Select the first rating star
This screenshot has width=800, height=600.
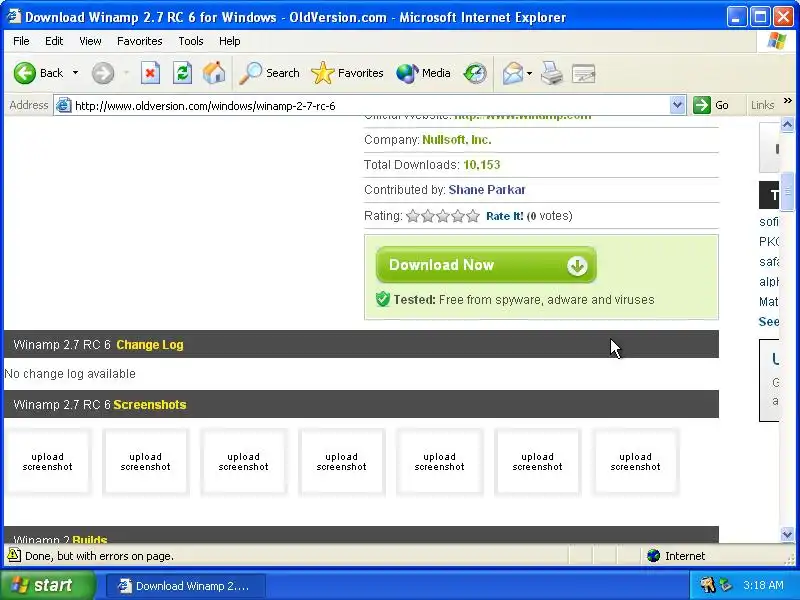click(413, 216)
